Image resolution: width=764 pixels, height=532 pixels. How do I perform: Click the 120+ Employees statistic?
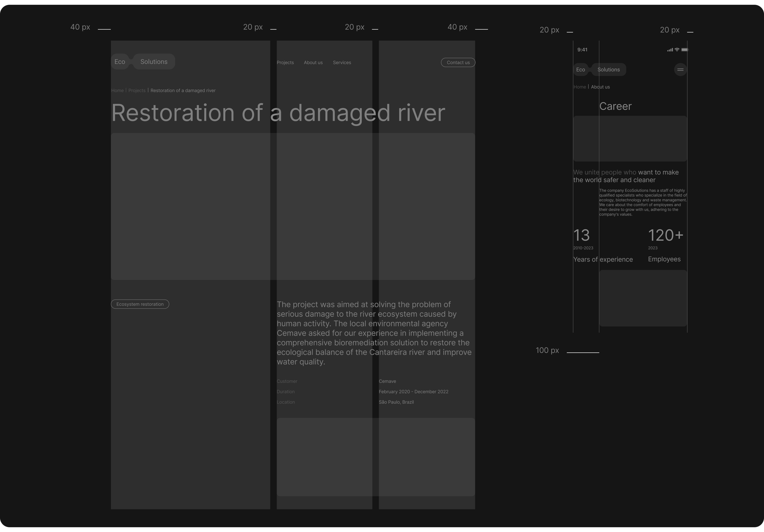click(x=665, y=236)
